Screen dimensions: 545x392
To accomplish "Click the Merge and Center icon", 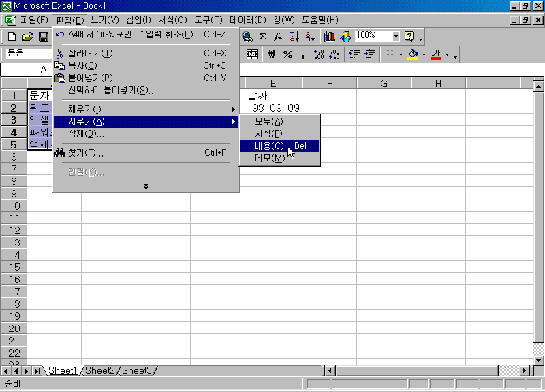I will [252, 54].
